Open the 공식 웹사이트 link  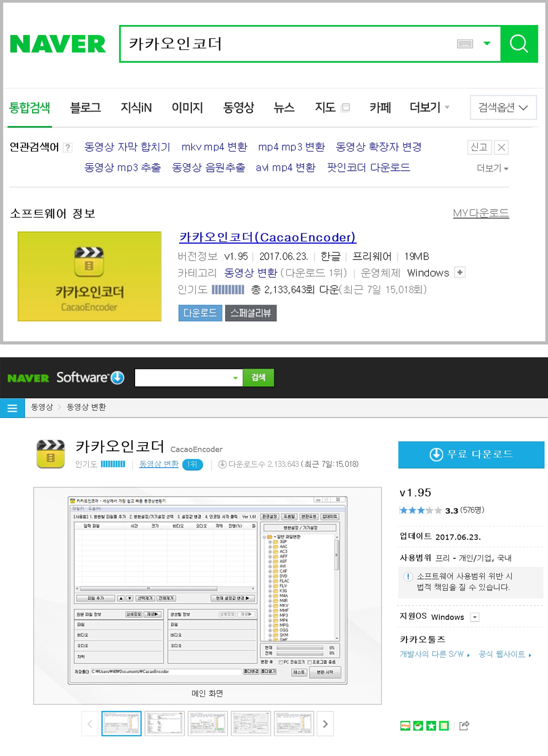pyautogui.click(x=505, y=654)
